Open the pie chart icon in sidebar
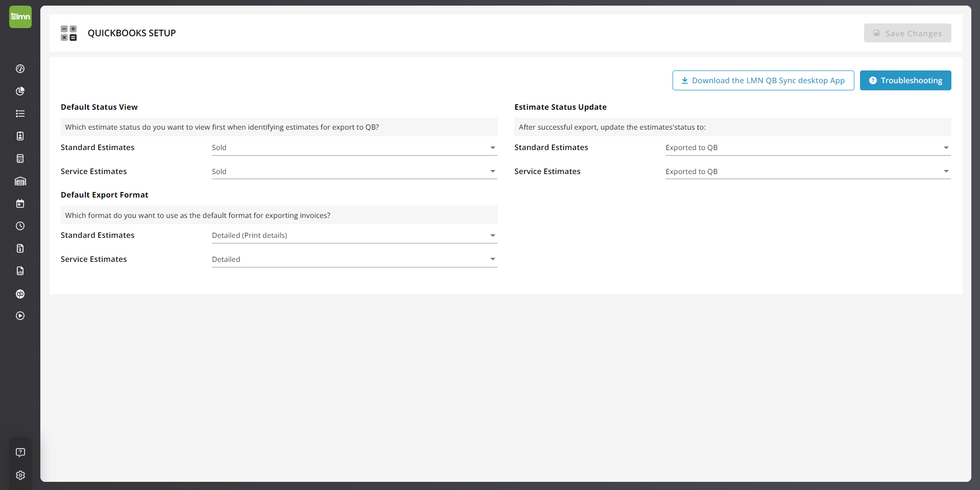Viewport: 980px width, 490px height. click(x=20, y=91)
